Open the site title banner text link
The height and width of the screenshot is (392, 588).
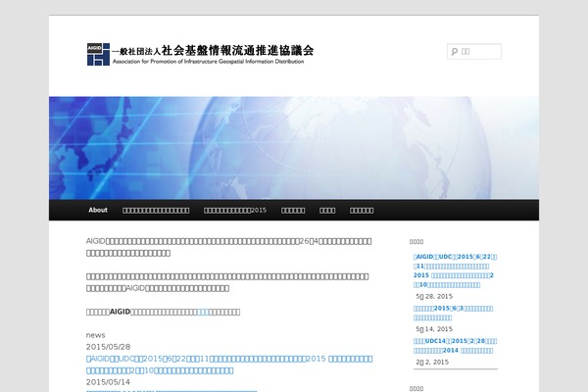pyautogui.click(x=213, y=55)
